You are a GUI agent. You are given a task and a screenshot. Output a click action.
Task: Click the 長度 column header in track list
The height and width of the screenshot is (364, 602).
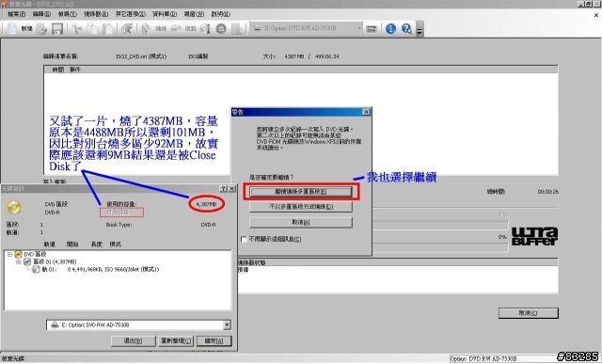(96, 245)
